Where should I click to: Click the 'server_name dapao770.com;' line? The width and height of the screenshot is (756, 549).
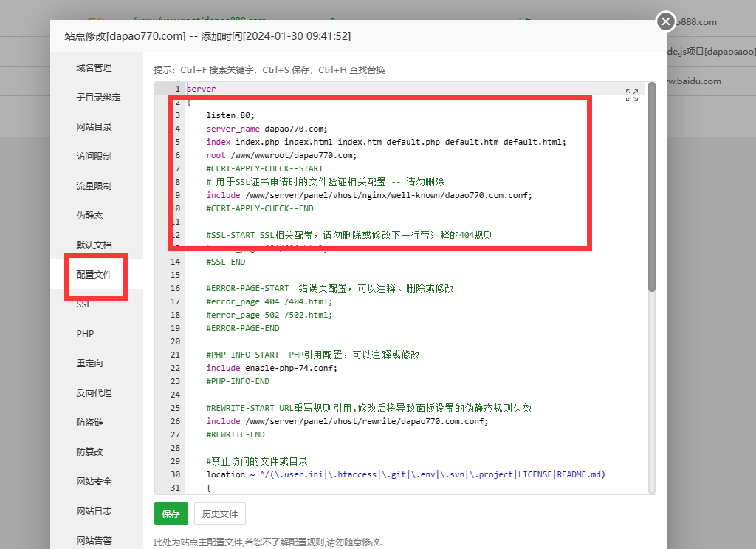coord(267,129)
